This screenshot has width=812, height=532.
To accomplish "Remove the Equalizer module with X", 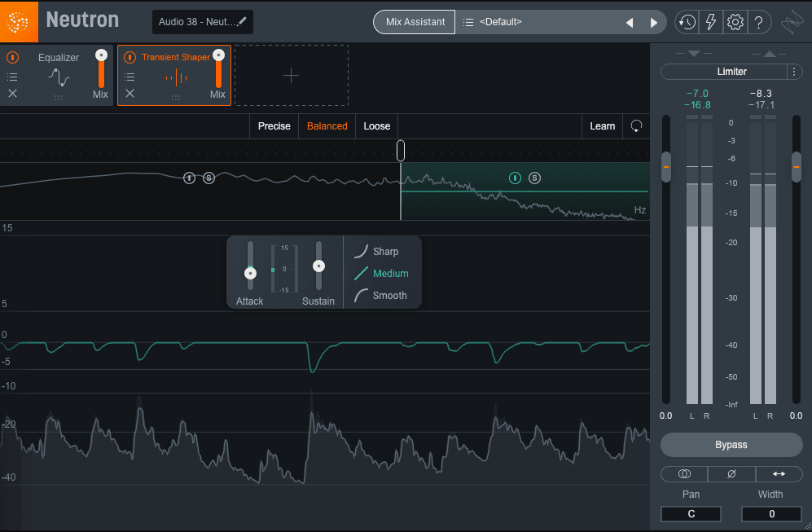I will pos(12,93).
